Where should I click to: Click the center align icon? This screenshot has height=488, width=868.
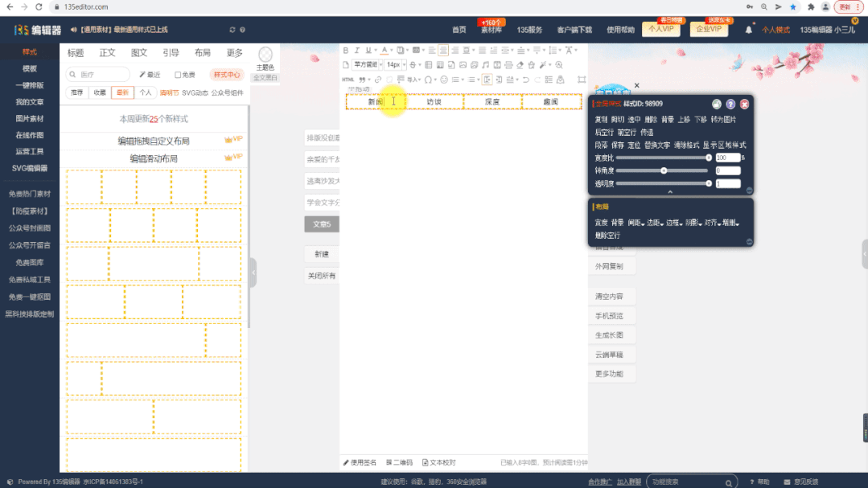[x=443, y=51]
